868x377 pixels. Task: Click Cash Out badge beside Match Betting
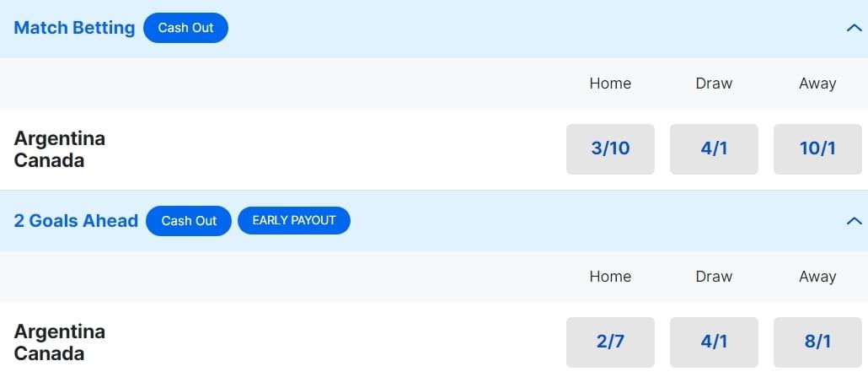click(x=185, y=28)
